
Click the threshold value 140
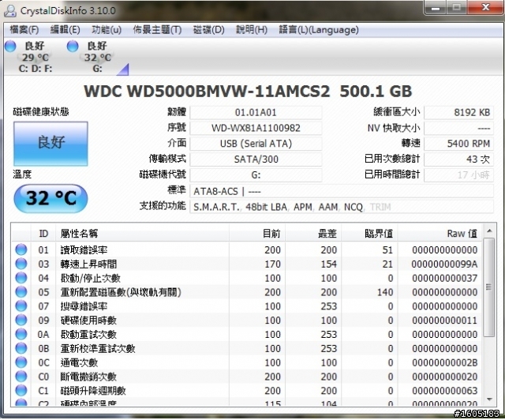click(385, 292)
